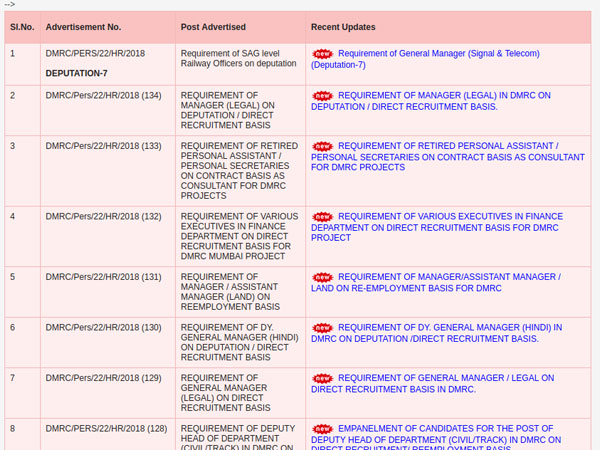Image resolution: width=600 pixels, height=450 pixels.
Task: Open the General Manager Signal & Telecom link
Action: tap(425, 59)
